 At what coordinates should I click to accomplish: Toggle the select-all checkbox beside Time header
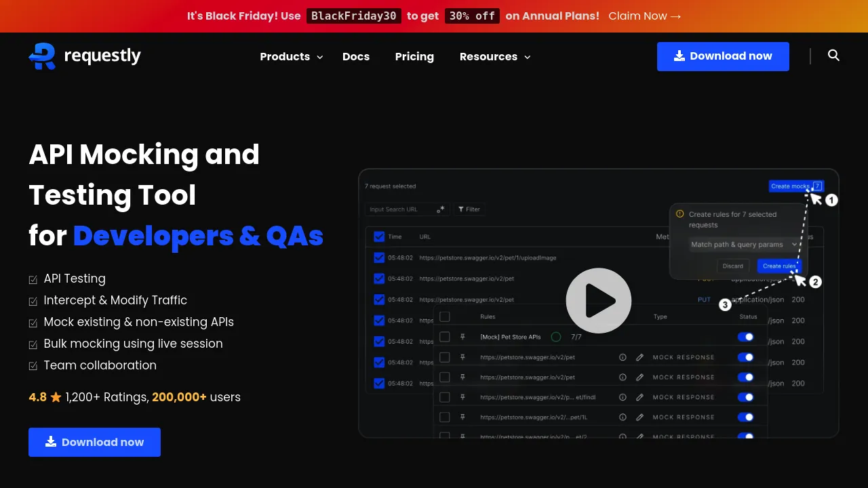click(379, 237)
